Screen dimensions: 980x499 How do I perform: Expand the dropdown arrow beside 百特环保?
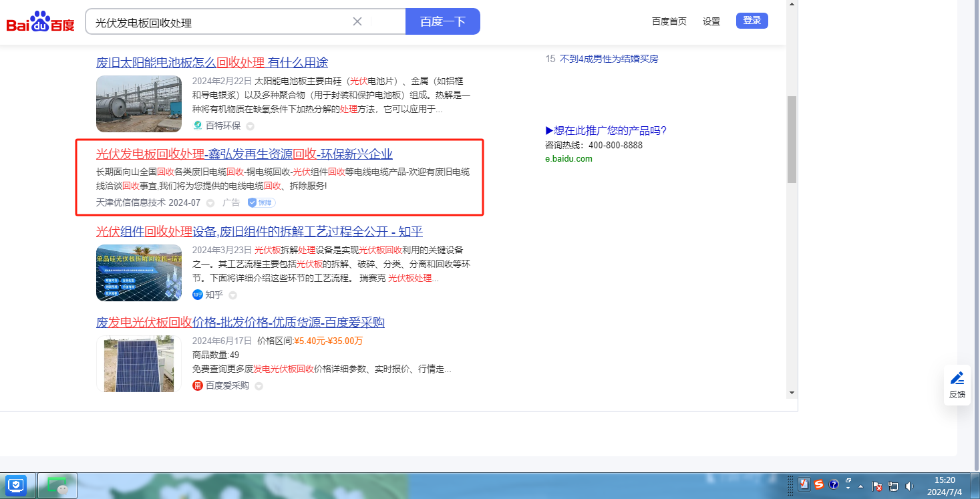[250, 126]
